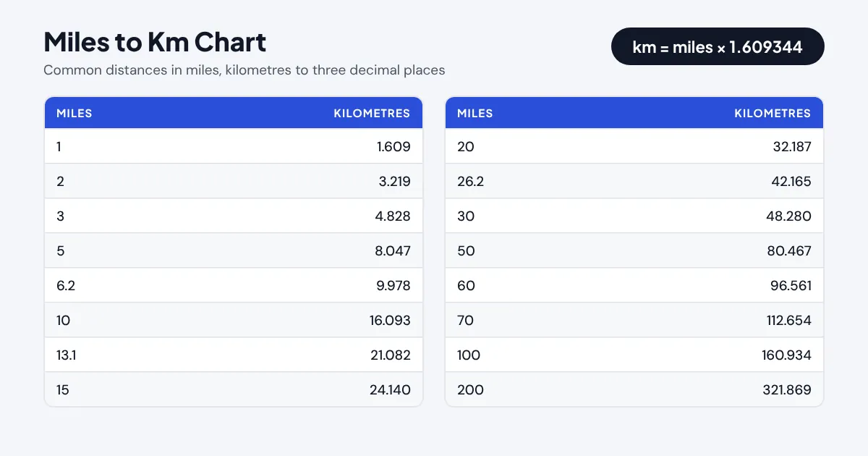Select the value 4.828

tap(393, 216)
